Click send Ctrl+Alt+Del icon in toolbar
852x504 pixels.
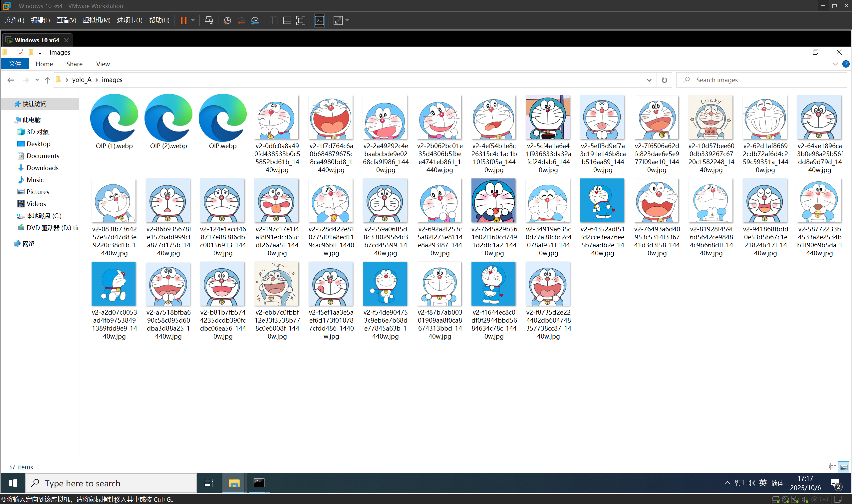[209, 20]
